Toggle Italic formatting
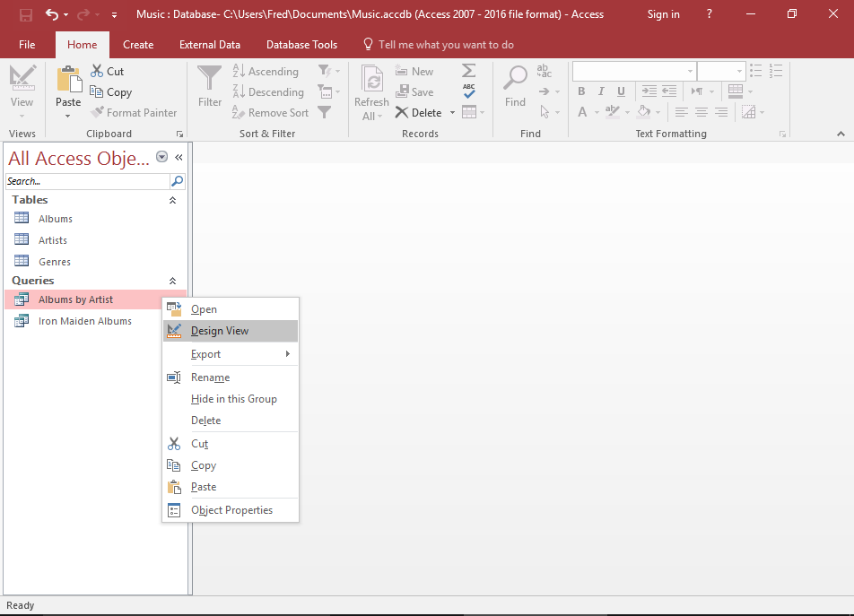Viewport: 854px width, 616px height. (x=601, y=91)
